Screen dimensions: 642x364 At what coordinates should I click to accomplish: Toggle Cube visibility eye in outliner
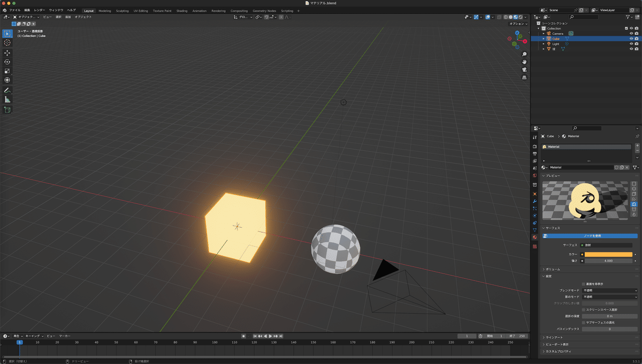[x=631, y=38]
